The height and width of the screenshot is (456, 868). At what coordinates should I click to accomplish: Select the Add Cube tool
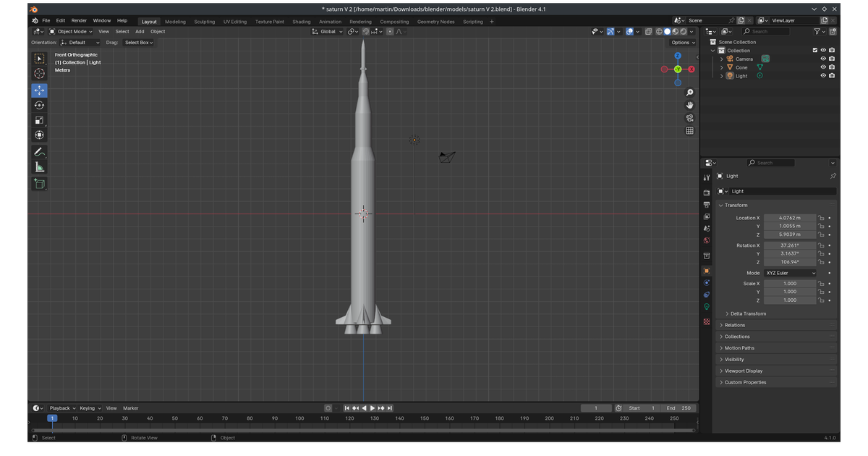[x=39, y=183]
